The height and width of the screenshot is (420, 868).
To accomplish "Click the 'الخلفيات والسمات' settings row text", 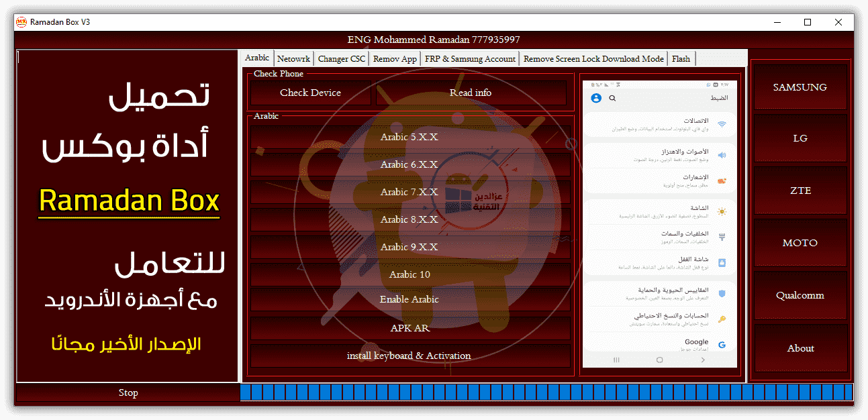I will [x=684, y=233].
